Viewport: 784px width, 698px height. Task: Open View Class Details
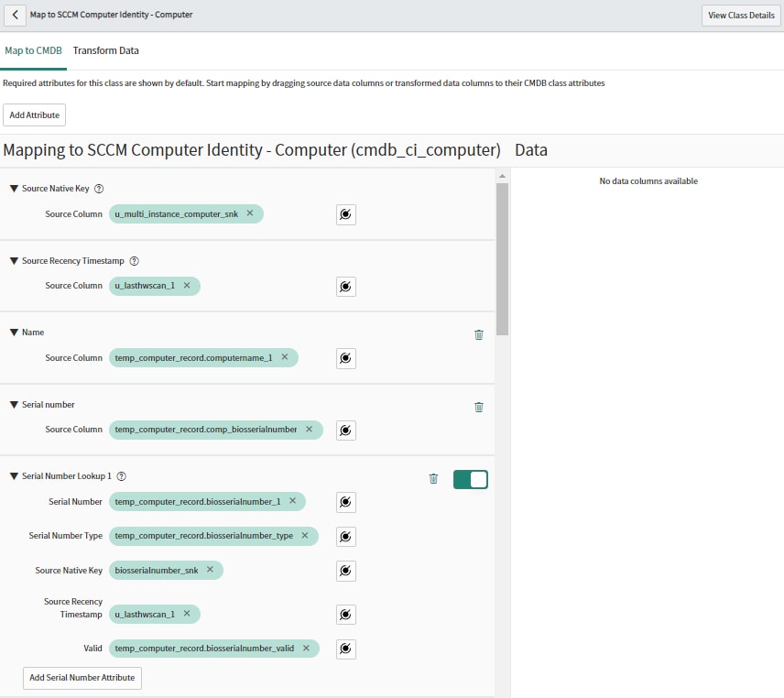[x=741, y=16]
